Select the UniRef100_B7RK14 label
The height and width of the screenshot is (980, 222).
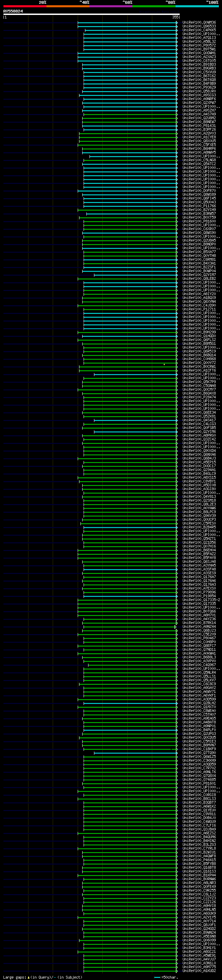pyautogui.click(x=199, y=623)
